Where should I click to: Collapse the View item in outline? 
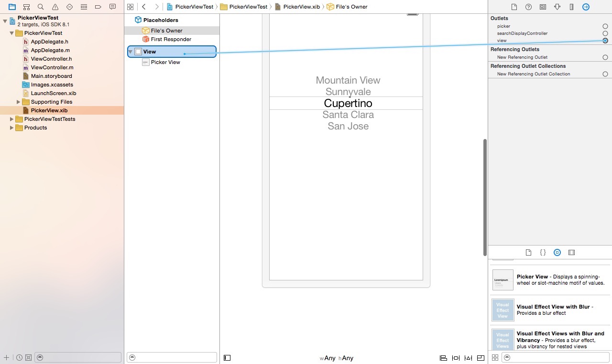131,52
